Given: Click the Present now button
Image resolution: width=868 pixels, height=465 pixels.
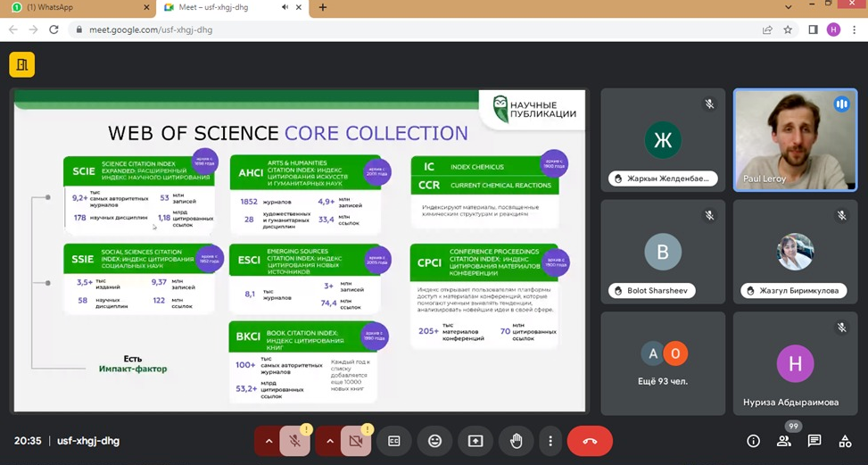Looking at the screenshot, I should click(475, 441).
